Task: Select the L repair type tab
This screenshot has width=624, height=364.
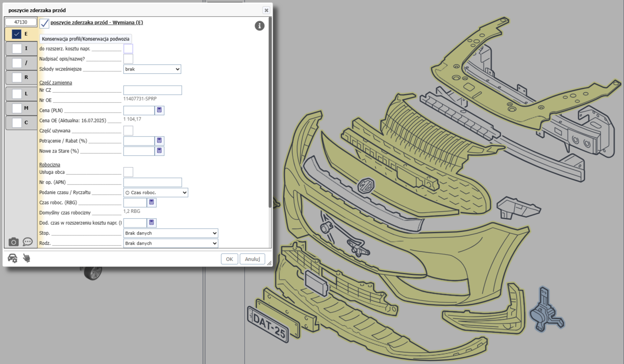Action: 21,94
